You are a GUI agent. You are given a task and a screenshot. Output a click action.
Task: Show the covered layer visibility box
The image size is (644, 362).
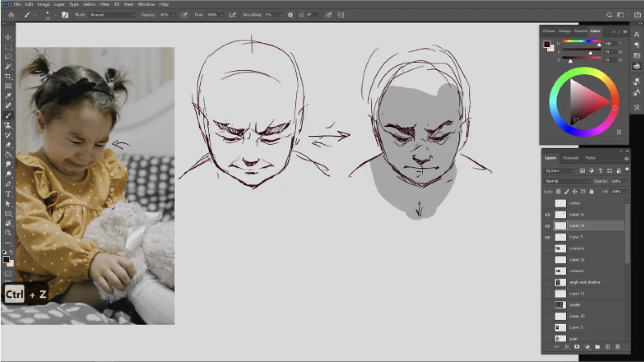[x=547, y=271]
